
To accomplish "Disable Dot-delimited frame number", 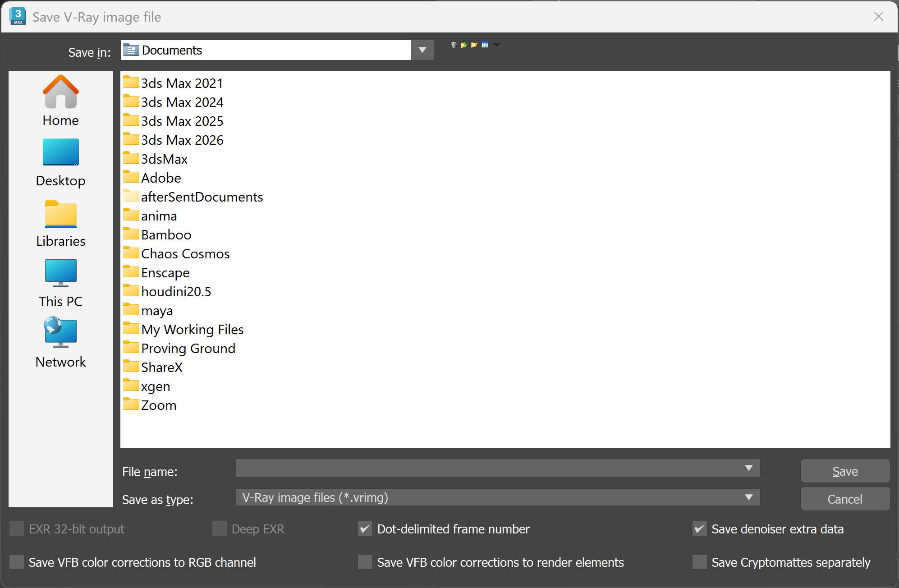I will [x=365, y=528].
